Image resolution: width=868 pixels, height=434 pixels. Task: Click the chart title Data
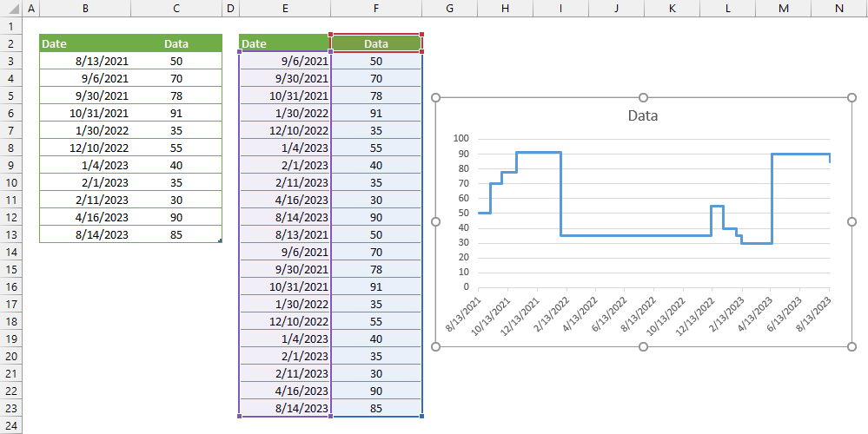643,116
